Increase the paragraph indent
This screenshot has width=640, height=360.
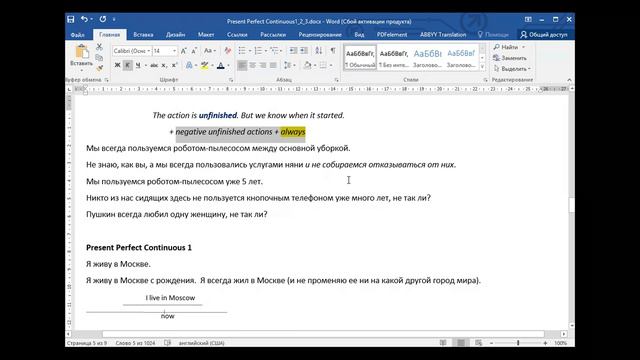[304, 51]
